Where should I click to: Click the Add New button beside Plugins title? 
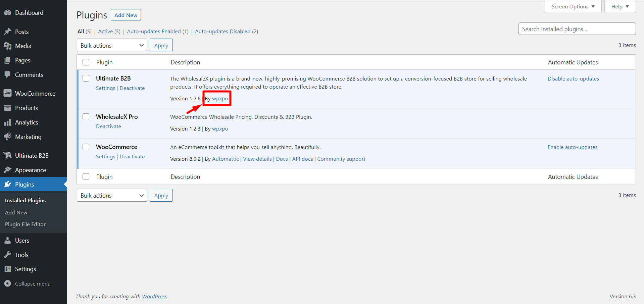126,15
